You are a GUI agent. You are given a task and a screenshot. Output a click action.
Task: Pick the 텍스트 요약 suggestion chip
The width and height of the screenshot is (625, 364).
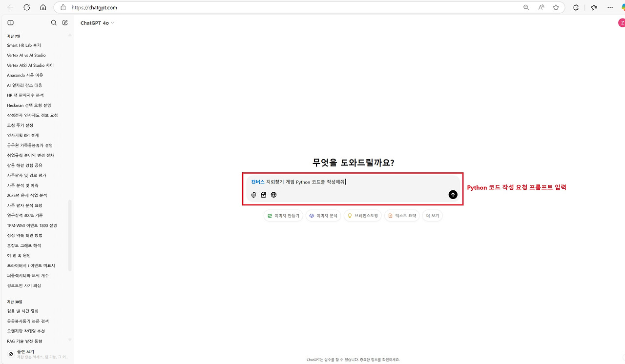[402, 216]
